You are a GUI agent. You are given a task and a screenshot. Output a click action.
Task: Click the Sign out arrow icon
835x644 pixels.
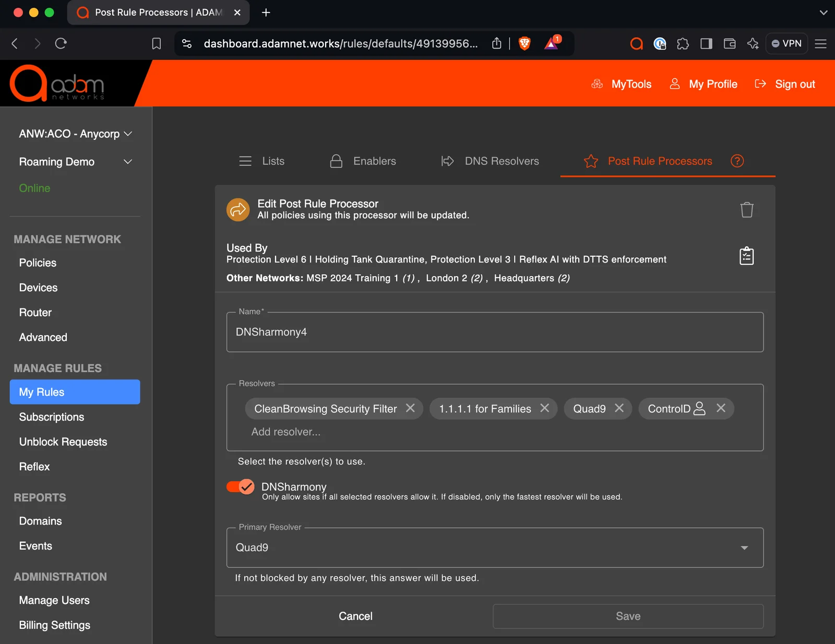[x=760, y=84]
